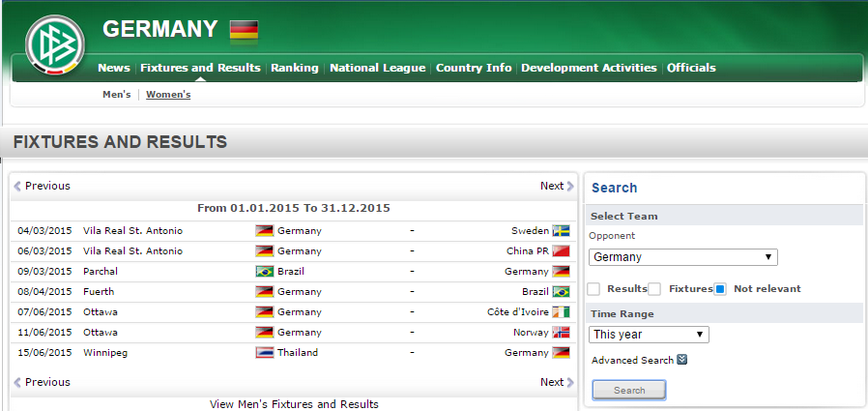Click the From 01.01.2015 To 31.12.2015 header

click(x=294, y=208)
